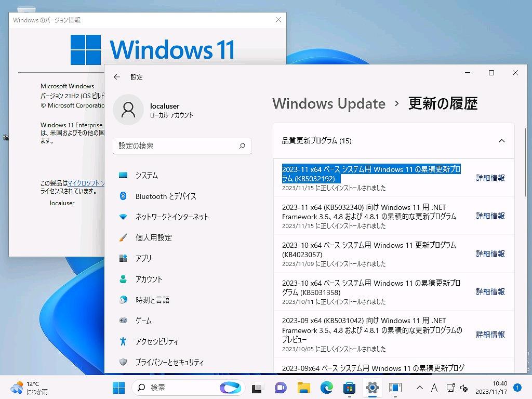Open 詳細情報 link for KB5032192 update
Viewport: 532px width, 399px height.
click(x=490, y=178)
